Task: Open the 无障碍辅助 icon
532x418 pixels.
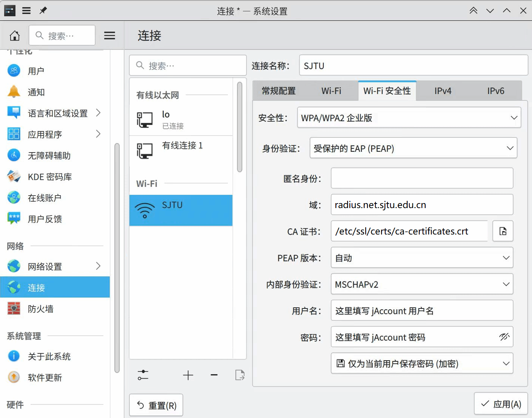Action: (x=14, y=155)
